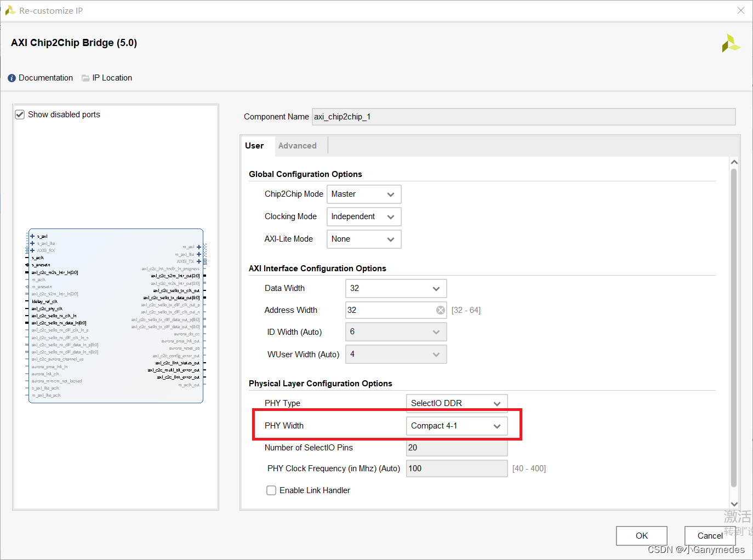Viewport: 753px width, 560px height.
Task: Click the scroll up arrow in options panel
Action: pos(734,162)
